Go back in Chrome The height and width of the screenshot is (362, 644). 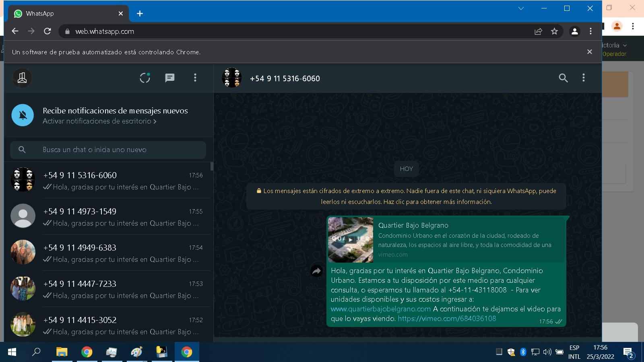tap(15, 31)
